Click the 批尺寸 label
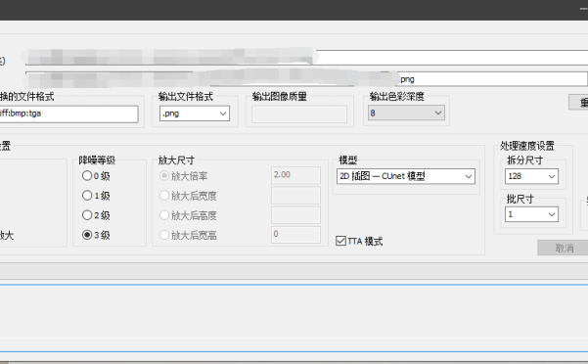The width and height of the screenshot is (588, 364). tap(520, 199)
